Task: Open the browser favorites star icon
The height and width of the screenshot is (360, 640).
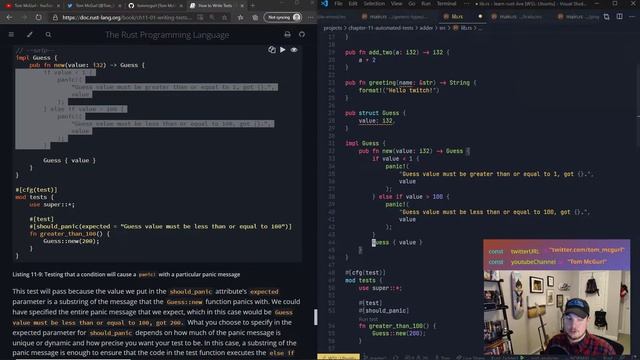Action: (x=240, y=18)
